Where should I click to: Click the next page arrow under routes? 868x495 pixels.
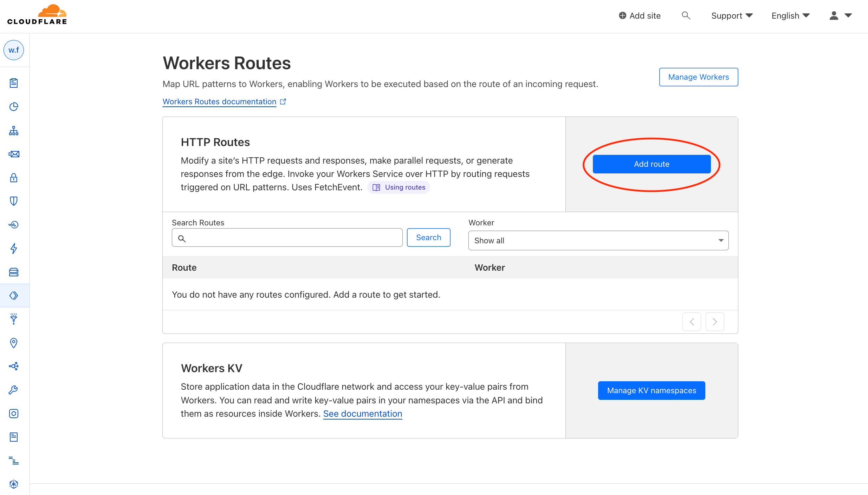pos(714,321)
